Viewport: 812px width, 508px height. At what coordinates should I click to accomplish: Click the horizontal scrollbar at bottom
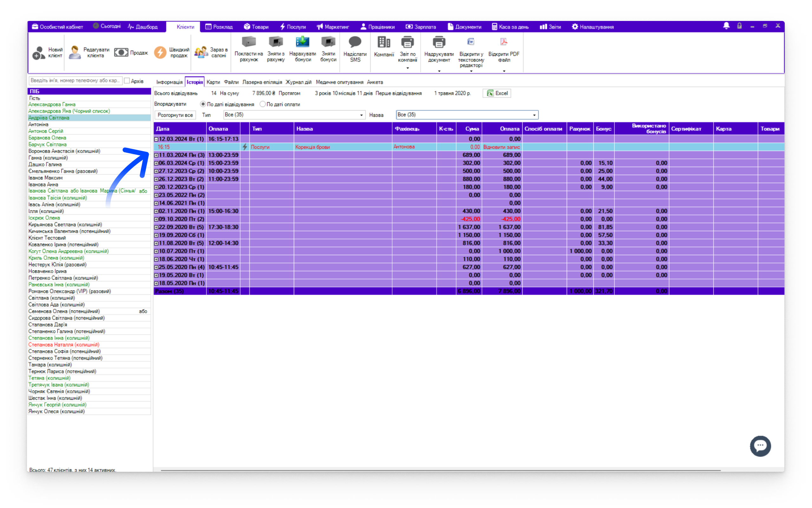(x=441, y=470)
